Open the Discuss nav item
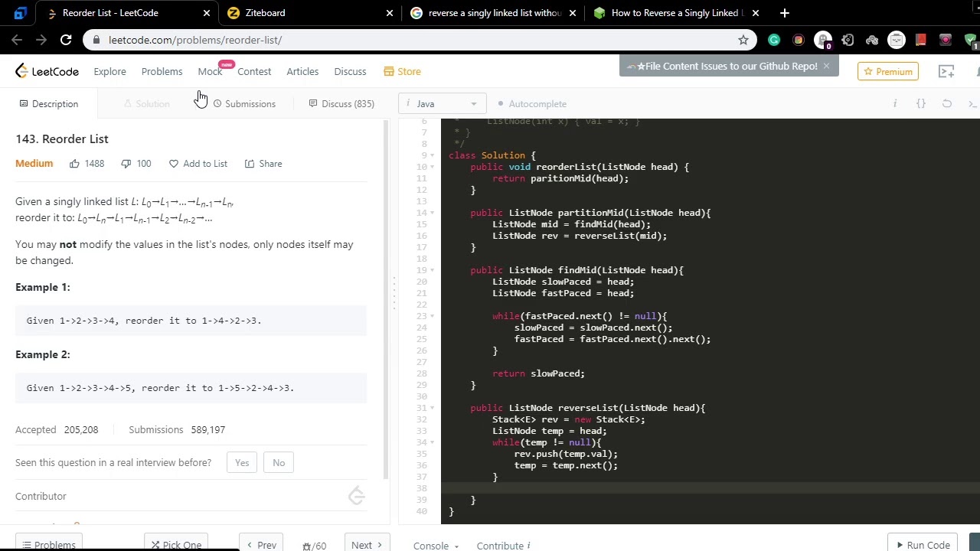 coord(350,71)
